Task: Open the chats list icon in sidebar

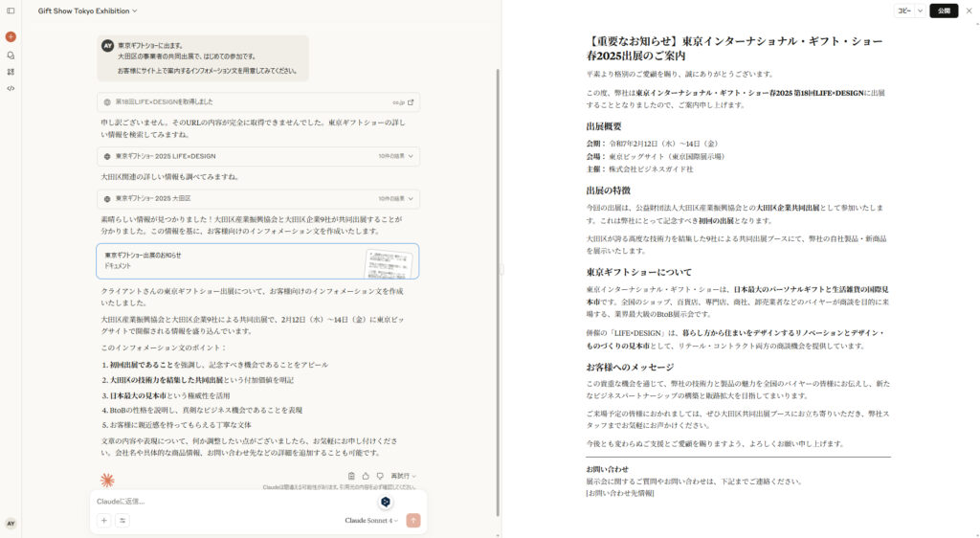Action: pyautogui.click(x=11, y=55)
